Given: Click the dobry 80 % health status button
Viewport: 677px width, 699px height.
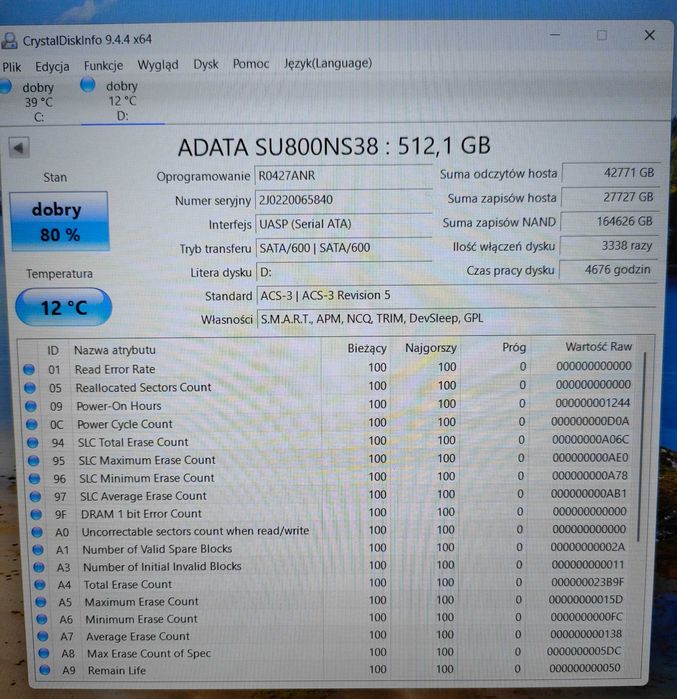Looking at the screenshot, I should [59, 222].
